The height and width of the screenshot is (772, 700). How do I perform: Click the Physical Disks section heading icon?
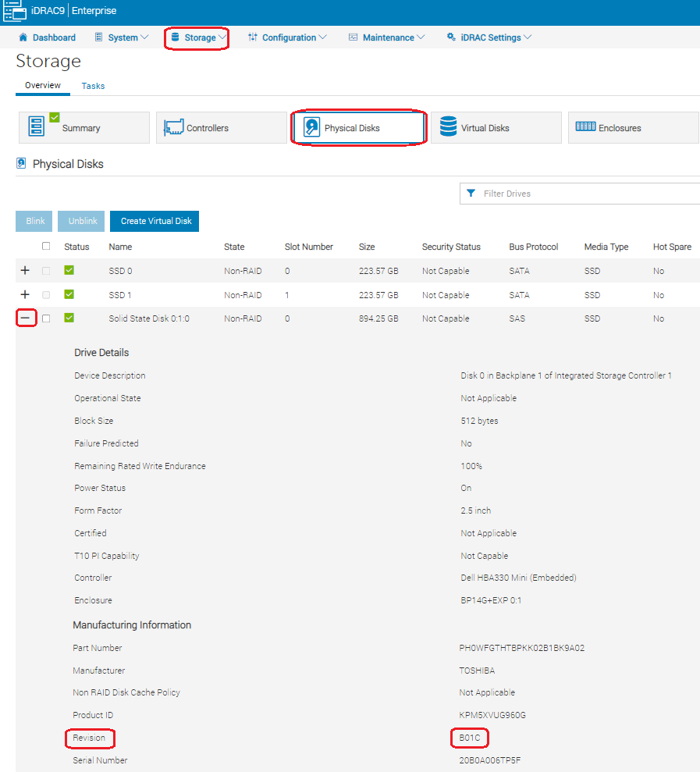(x=21, y=163)
